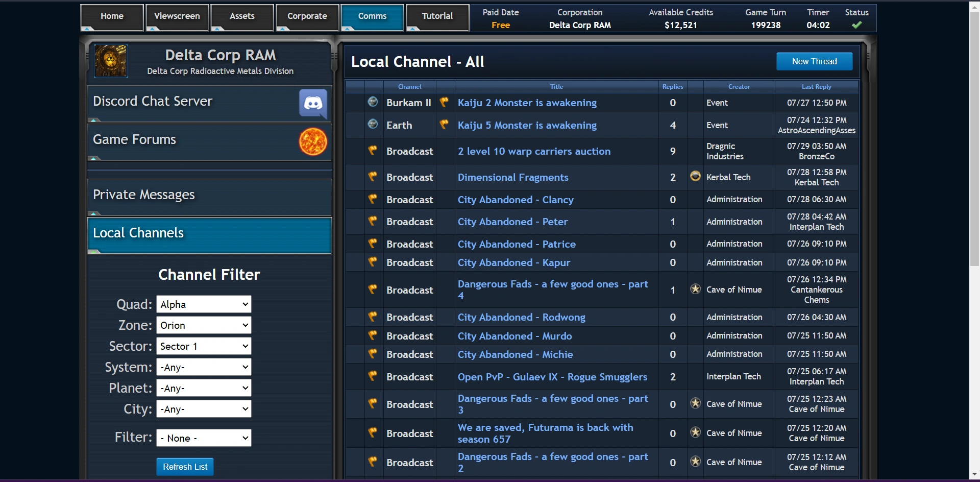Open the Zone dropdown set to Orion
Screen dimensions: 980x482
pos(204,325)
